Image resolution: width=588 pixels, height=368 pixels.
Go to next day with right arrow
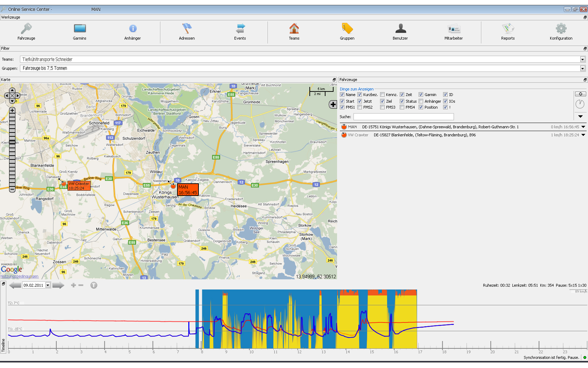58,285
